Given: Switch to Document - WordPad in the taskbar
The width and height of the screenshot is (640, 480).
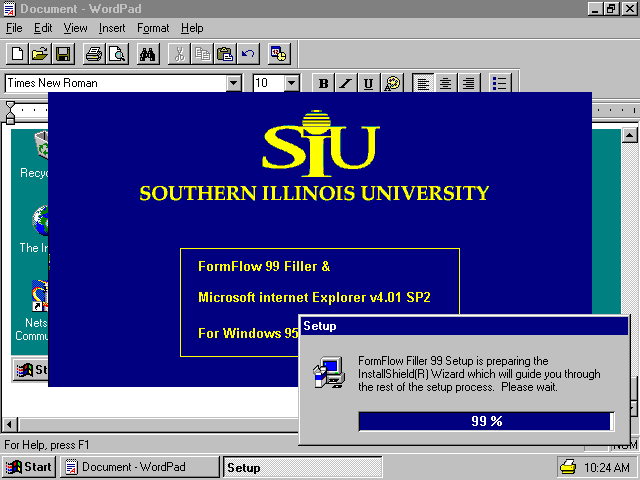Looking at the screenshot, I should click(x=139, y=467).
